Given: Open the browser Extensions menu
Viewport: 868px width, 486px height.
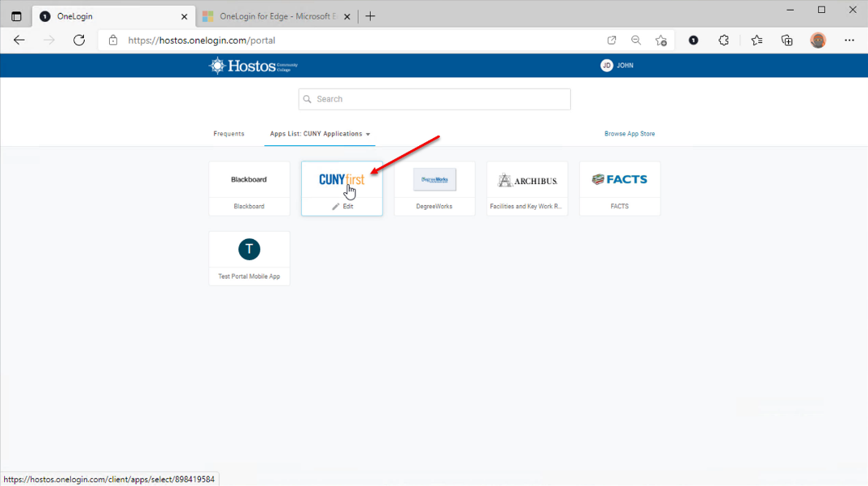Looking at the screenshot, I should coord(723,40).
